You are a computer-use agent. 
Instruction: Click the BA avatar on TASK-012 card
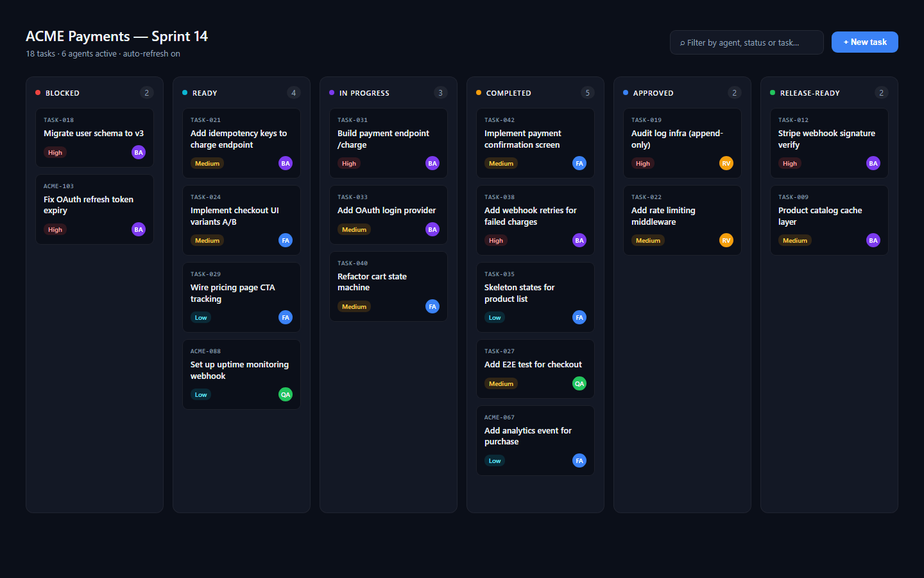[873, 163]
